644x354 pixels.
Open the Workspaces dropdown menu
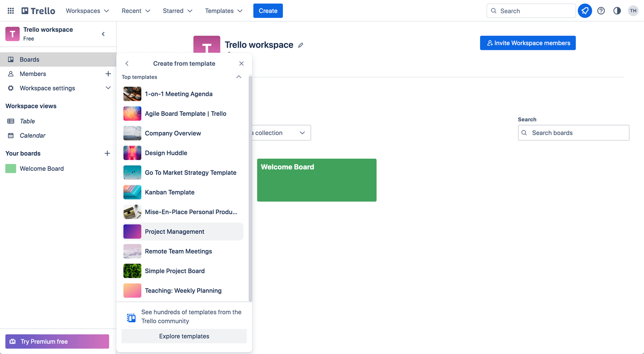pyautogui.click(x=87, y=11)
